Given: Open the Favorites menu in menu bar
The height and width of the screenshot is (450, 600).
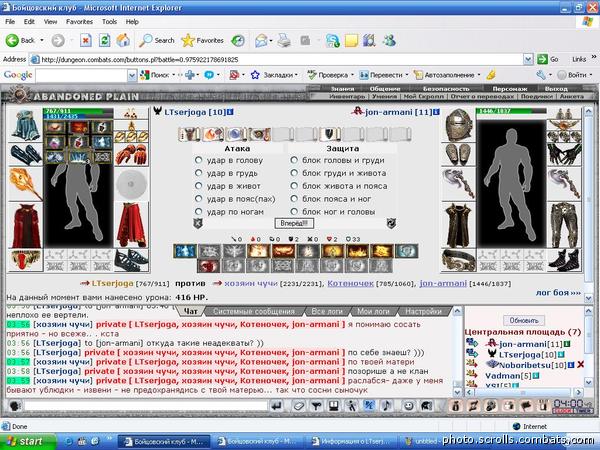Looking at the screenshot, I should 79,22.
